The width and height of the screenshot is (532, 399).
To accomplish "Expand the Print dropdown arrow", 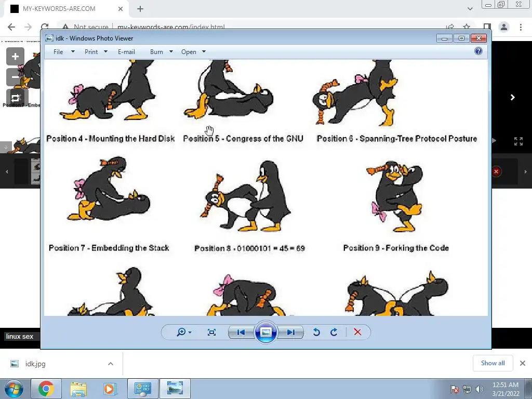I will 105,51.
